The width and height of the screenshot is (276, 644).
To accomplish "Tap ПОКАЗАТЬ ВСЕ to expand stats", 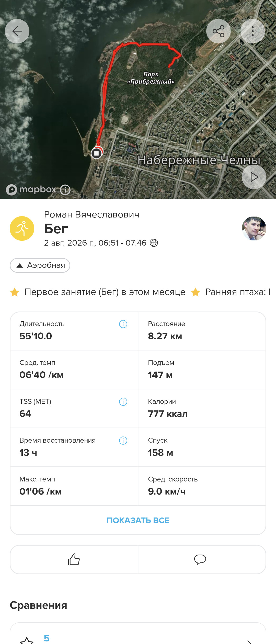I will tap(138, 520).
